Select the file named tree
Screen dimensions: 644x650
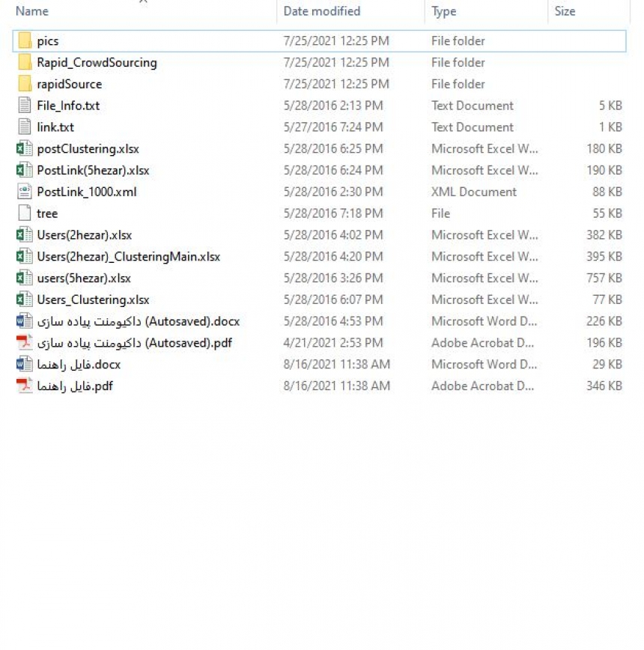[x=47, y=213]
